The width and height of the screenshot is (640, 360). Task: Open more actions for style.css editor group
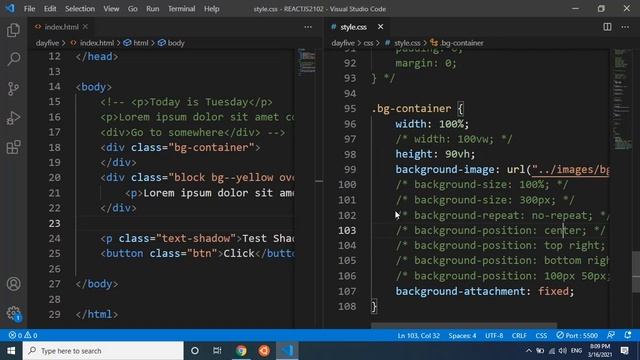click(x=625, y=27)
